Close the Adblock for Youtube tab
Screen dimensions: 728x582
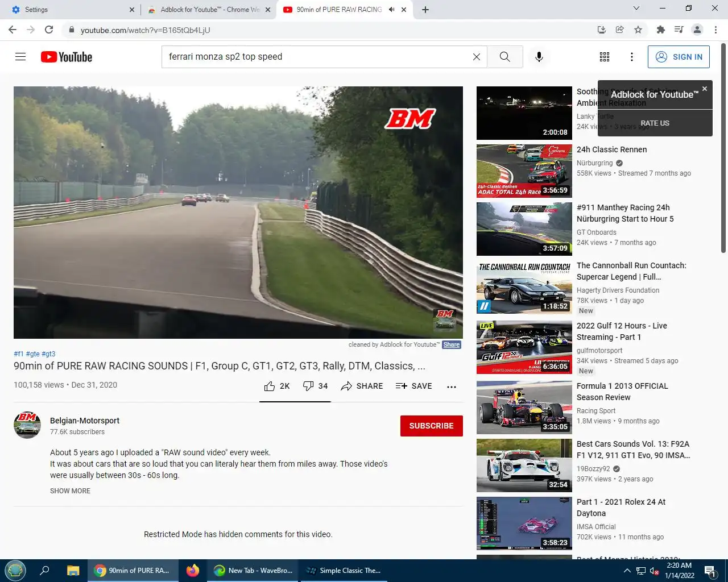coord(268,10)
